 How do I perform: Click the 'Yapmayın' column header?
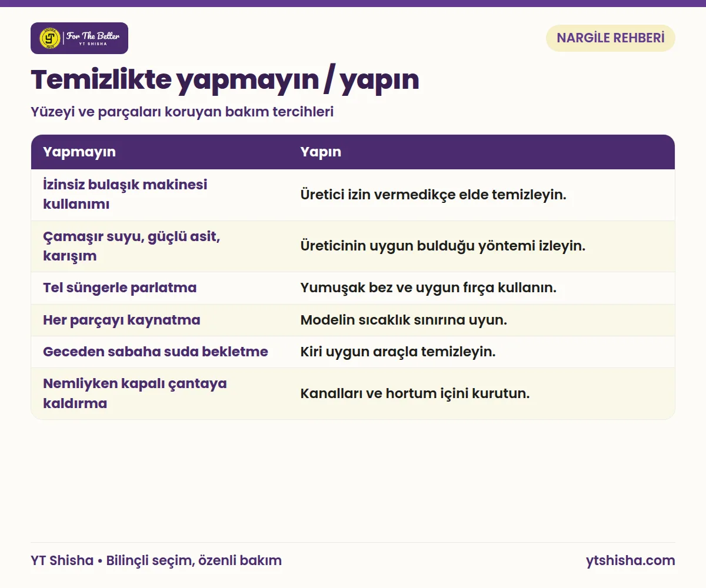click(160, 152)
